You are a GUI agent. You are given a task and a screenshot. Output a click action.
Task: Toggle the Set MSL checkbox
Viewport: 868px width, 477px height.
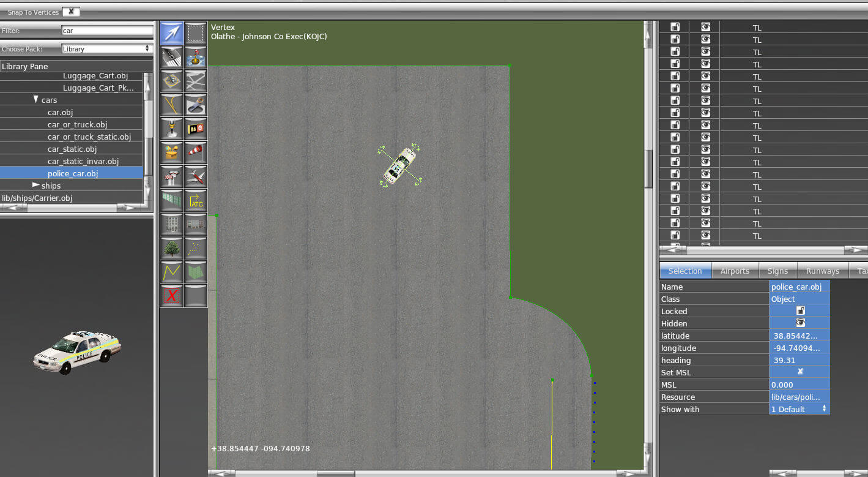(799, 372)
